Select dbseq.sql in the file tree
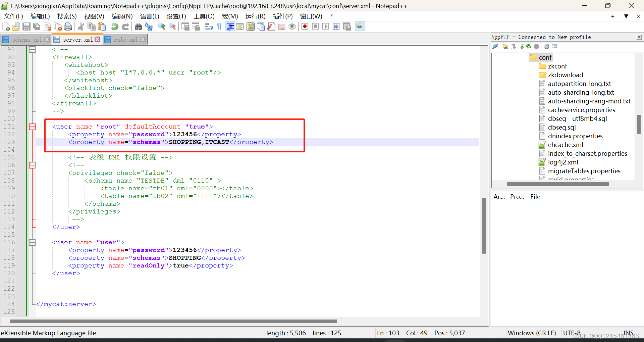Screen dimensions: 644x342 click(557, 127)
